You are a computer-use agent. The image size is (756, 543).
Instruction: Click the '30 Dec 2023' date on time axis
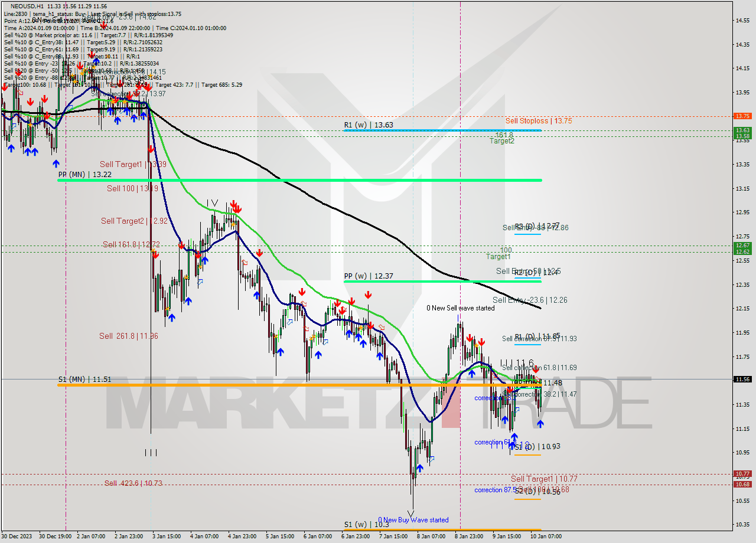click(17, 537)
